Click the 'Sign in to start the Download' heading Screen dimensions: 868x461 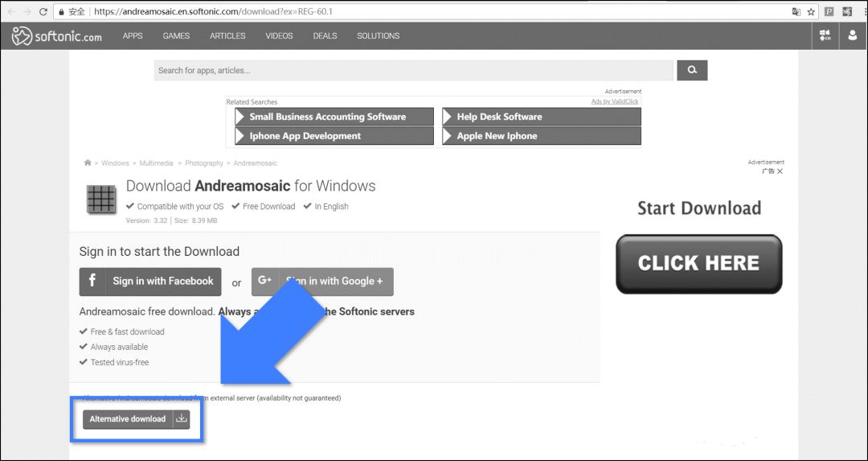click(x=159, y=252)
